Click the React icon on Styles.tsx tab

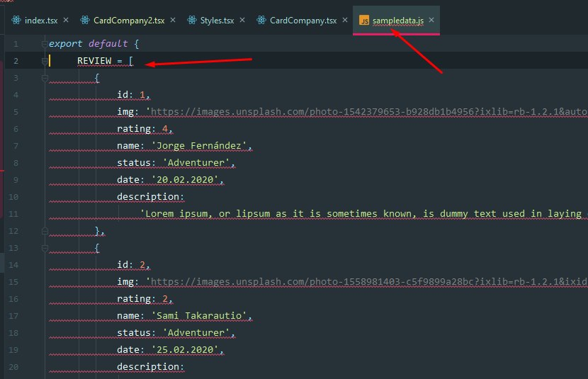click(x=192, y=20)
